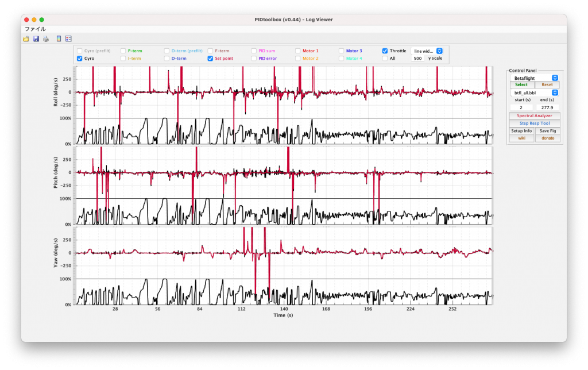This screenshot has height=370, width=588.
Task: Open the line width dropdown
Action: click(428, 51)
